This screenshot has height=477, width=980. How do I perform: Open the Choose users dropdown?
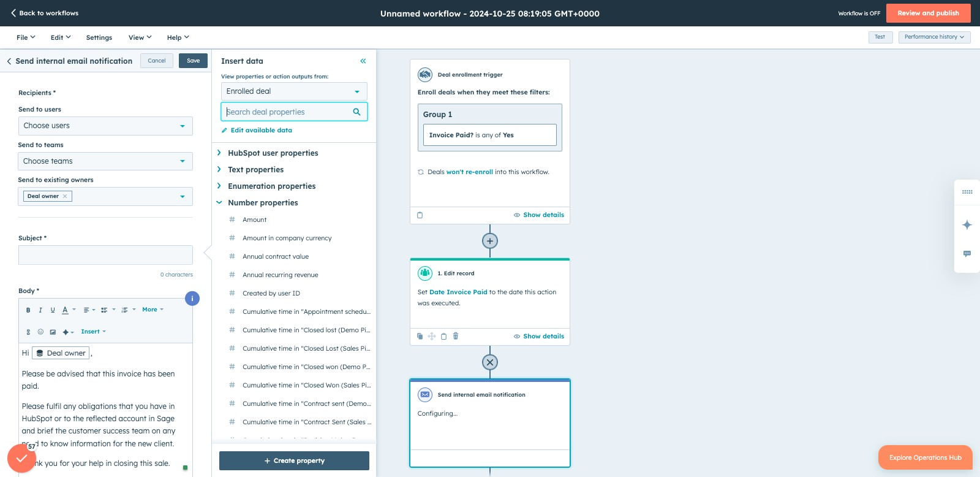(105, 126)
